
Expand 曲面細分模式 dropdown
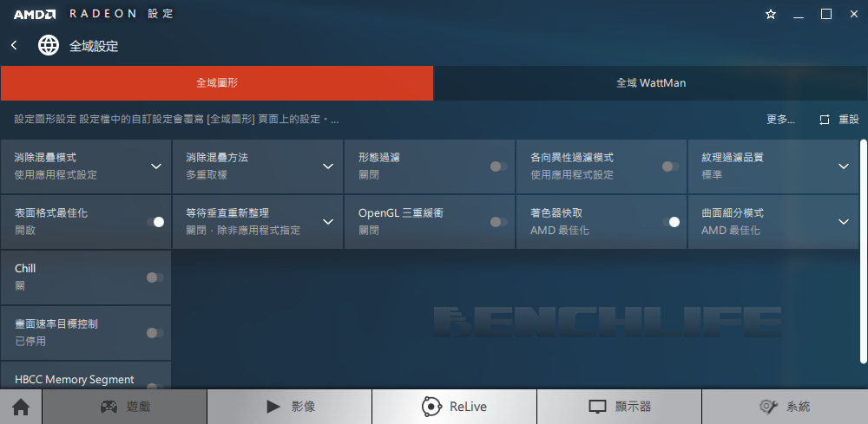click(x=844, y=222)
